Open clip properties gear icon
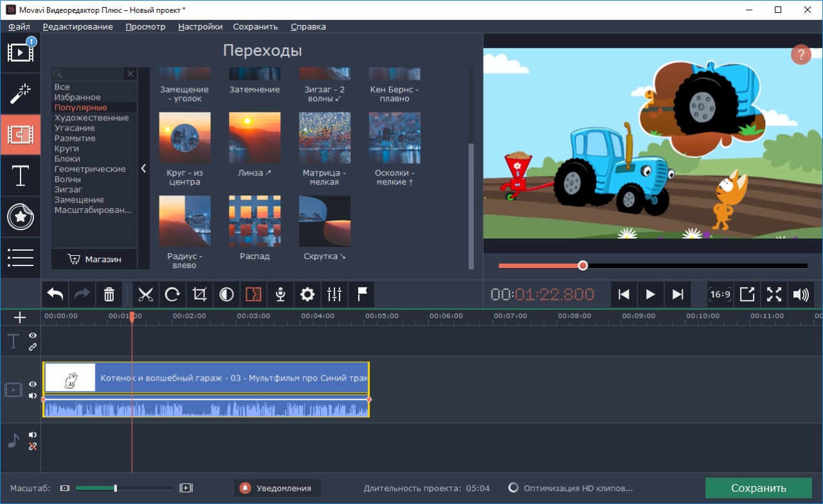Viewport: 823px width, 504px height. [307, 295]
